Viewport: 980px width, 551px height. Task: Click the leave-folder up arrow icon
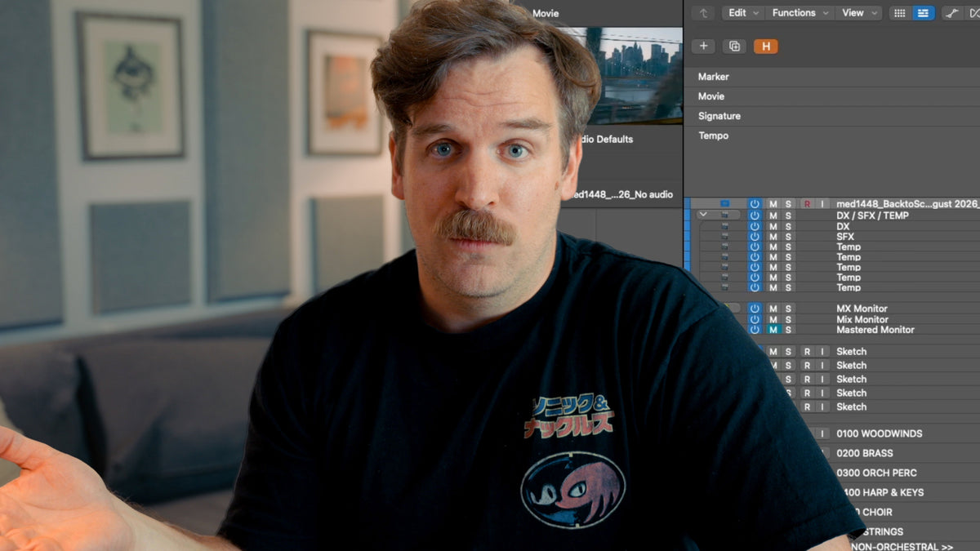pos(703,13)
